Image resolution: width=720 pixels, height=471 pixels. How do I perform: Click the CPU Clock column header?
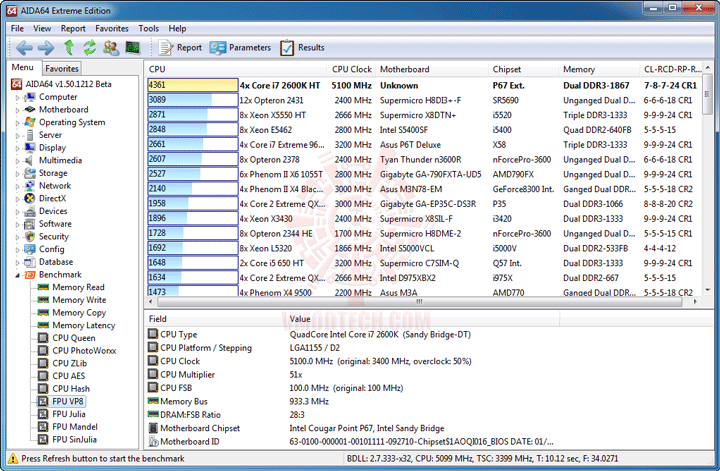coord(352,70)
